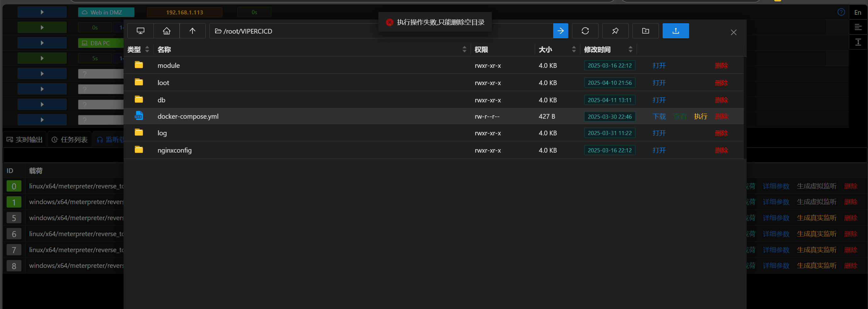Create a new folder with folder-plus icon

click(x=646, y=31)
